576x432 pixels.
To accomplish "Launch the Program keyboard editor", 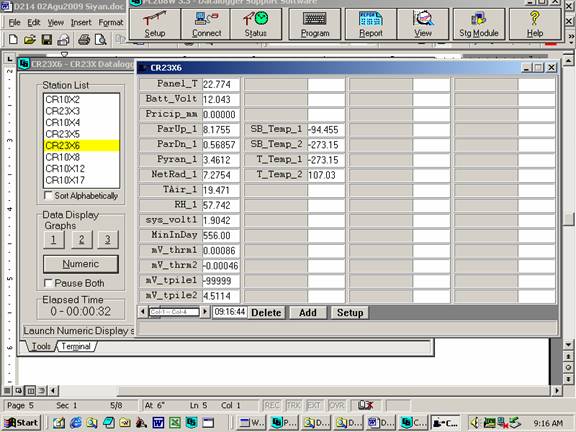I will point(315,24).
